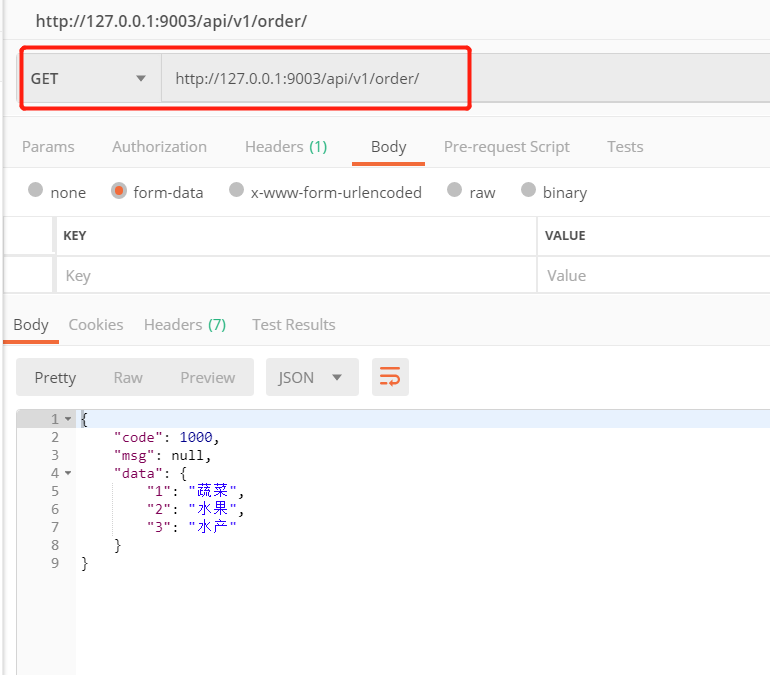
Task: Collapse the JSON root fold arrow on line 1
Action: point(68,419)
